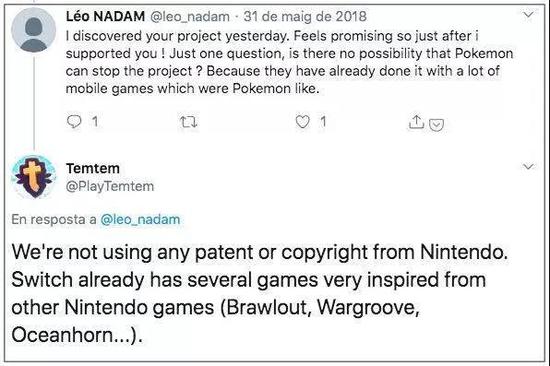
Task: Open Léo NADAM's tweet text about Pokemon
Action: pyautogui.click(x=289, y=62)
